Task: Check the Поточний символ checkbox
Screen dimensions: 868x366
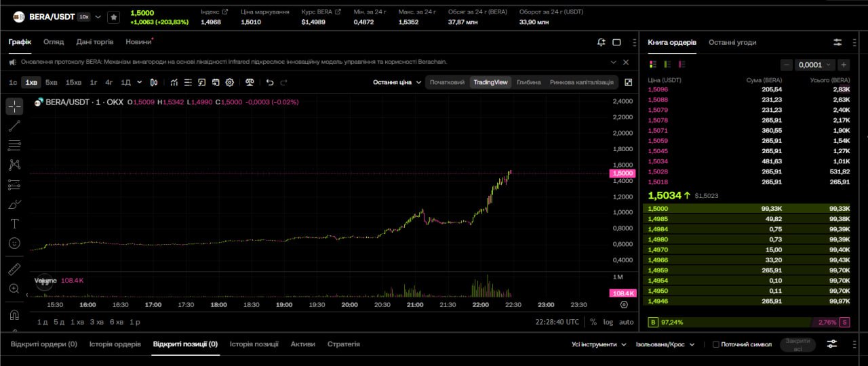Action: [715, 344]
